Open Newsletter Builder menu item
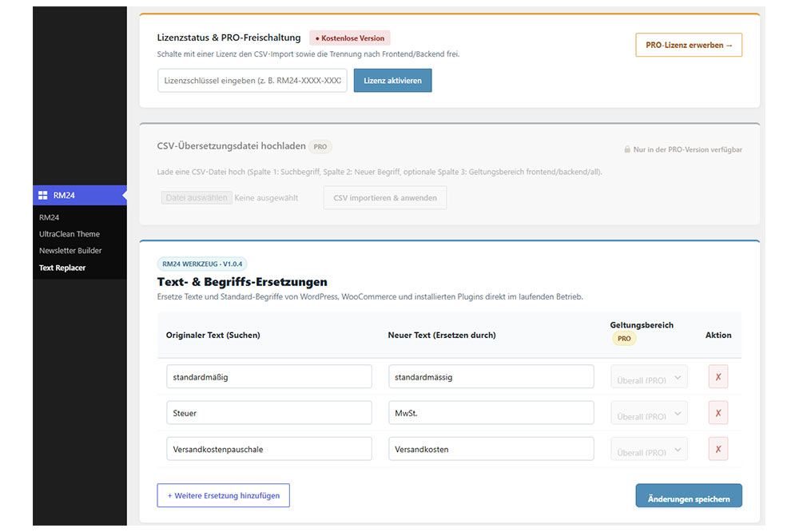 [x=70, y=251]
